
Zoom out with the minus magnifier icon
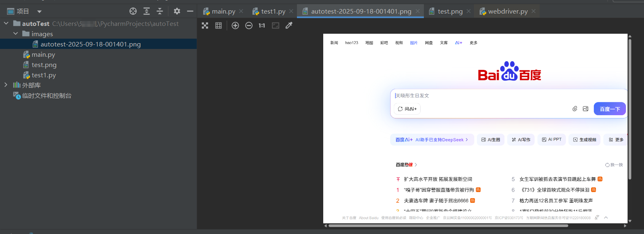coord(249,25)
